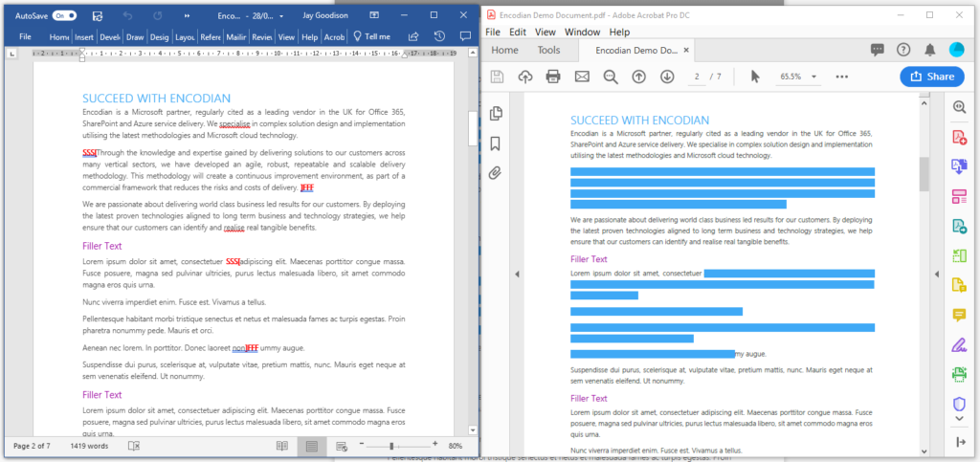
Task: Go to previous page in Acrobat
Action: [x=638, y=77]
